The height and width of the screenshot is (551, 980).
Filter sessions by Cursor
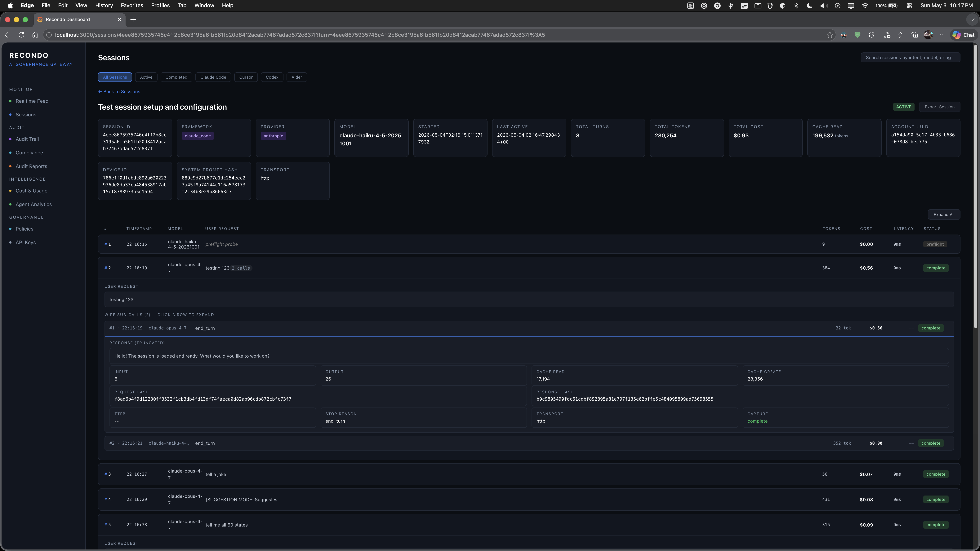(246, 77)
